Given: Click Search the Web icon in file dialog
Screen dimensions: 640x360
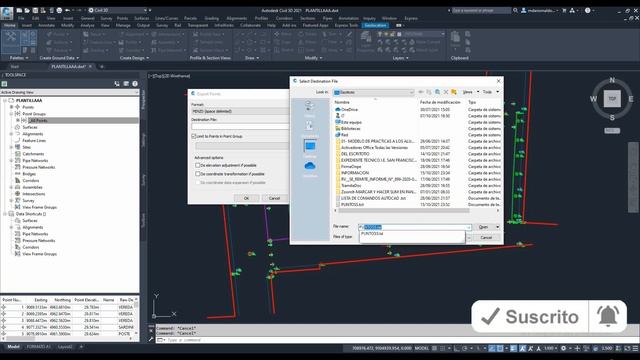Looking at the screenshot, I should tap(437, 92).
